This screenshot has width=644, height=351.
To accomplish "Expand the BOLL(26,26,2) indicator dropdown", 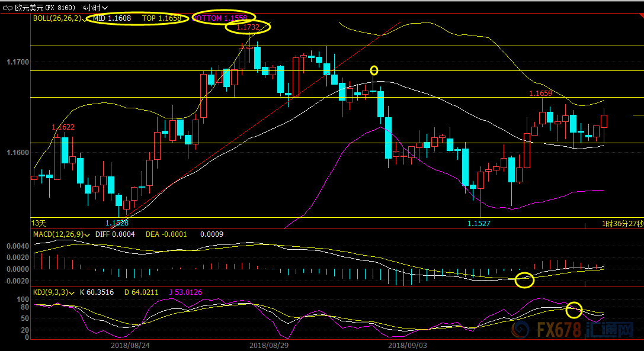I will pos(85,18).
